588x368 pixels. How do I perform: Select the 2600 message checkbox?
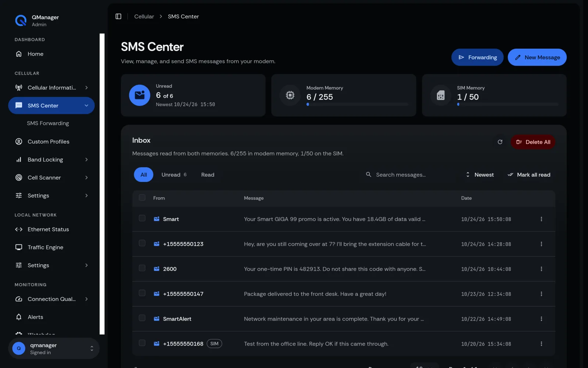tap(142, 268)
